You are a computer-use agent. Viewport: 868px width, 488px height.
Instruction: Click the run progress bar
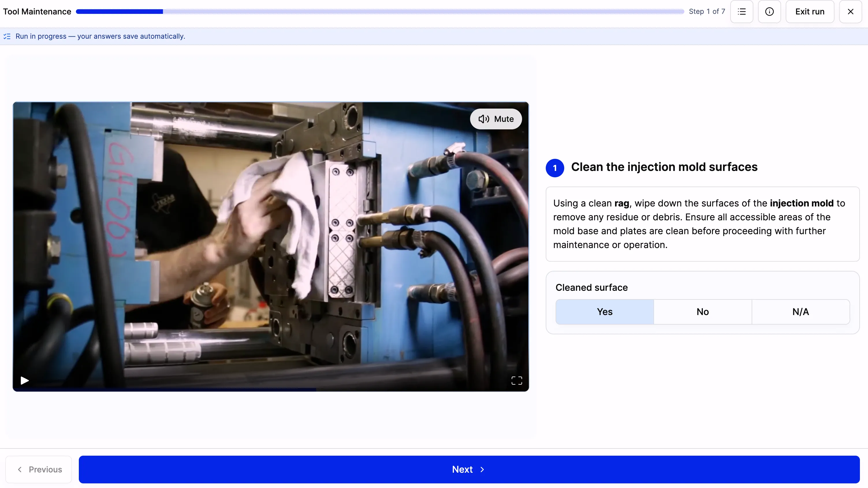[380, 12]
